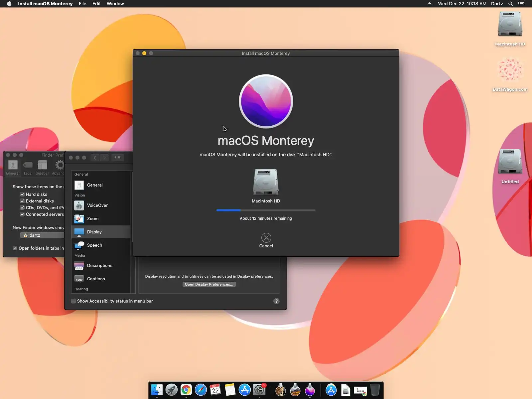Select General in the Accessibility sidebar
The height and width of the screenshot is (399, 532).
101,185
